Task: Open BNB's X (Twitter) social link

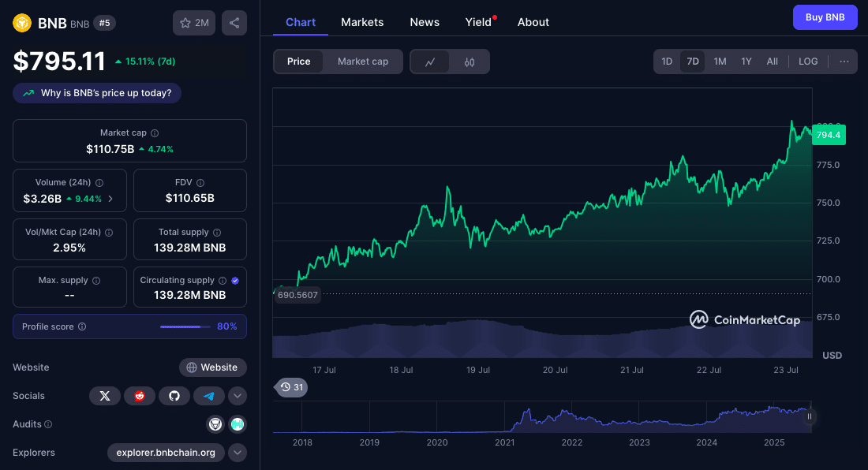Action: (104, 396)
